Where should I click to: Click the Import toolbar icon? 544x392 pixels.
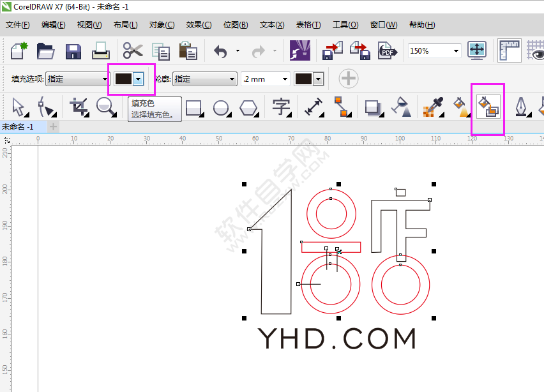330,51
